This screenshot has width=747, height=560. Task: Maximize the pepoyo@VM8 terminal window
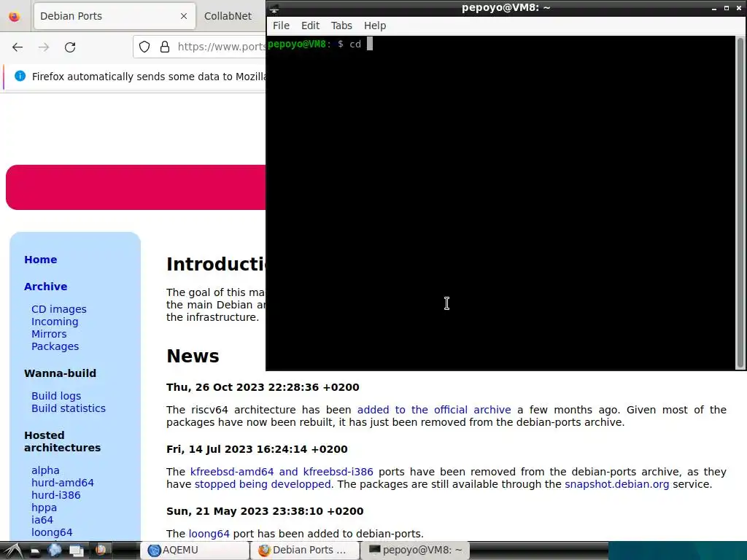pos(727,8)
